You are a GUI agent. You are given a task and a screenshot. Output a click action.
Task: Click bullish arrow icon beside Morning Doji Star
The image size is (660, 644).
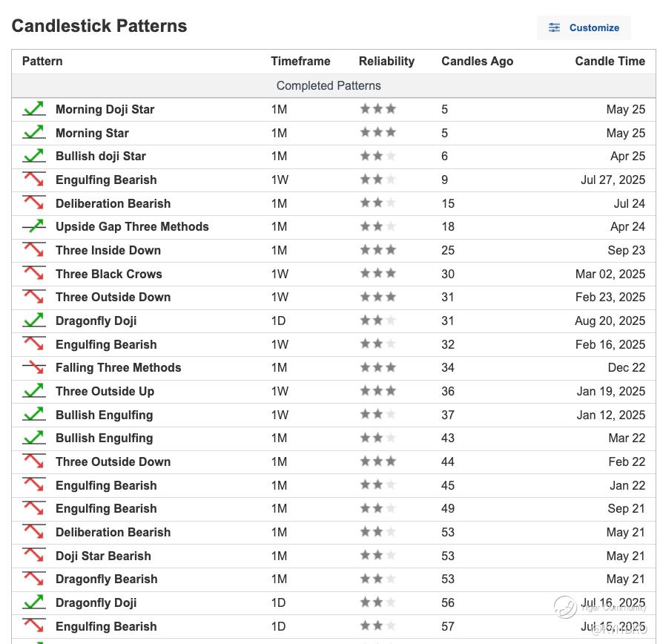(x=33, y=109)
